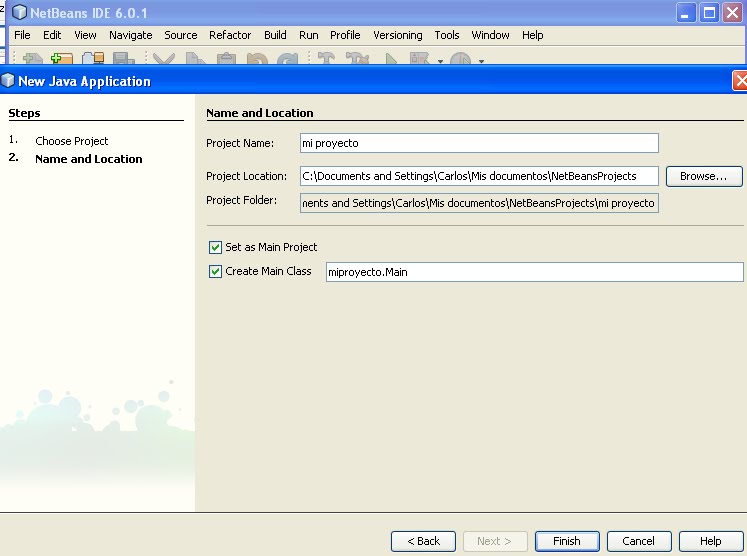Open the Refactor menu
The height and width of the screenshot is (556, 747).
pyautogui.click(x=230, y=35)
